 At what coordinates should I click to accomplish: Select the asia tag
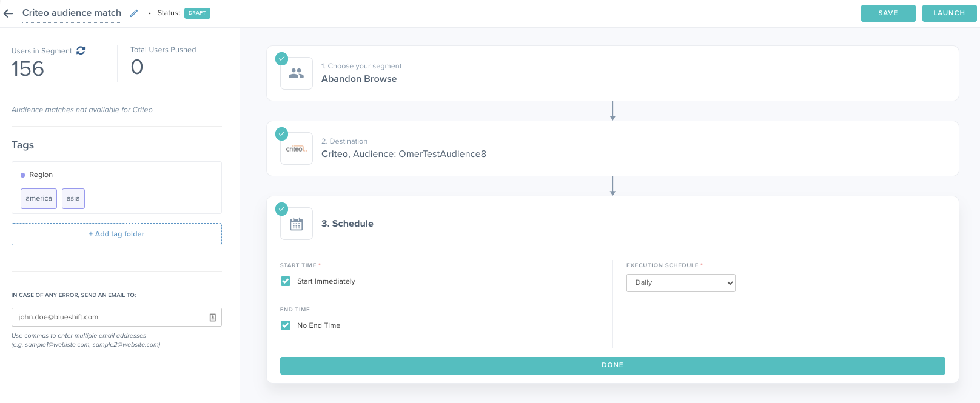(73, 199)
